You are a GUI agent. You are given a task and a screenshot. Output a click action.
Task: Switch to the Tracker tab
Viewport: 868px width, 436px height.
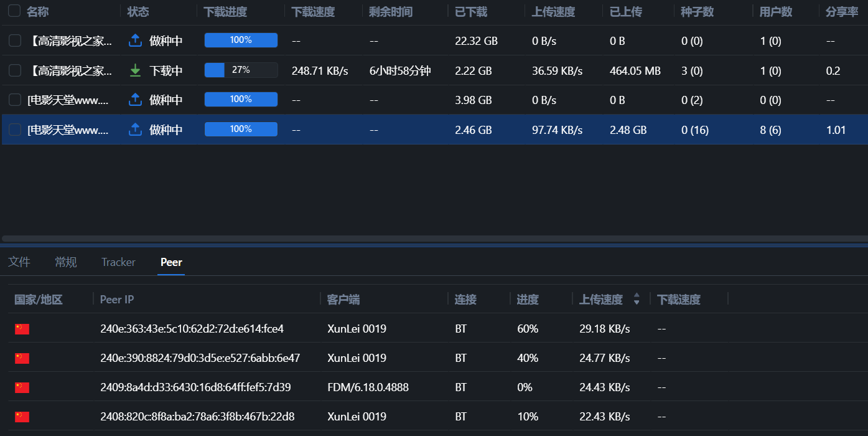coord(118,262)
